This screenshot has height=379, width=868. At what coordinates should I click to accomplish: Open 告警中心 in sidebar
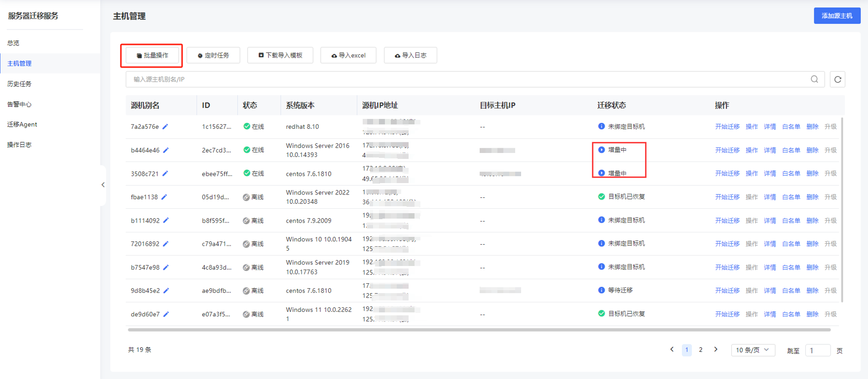coord(19,104)
